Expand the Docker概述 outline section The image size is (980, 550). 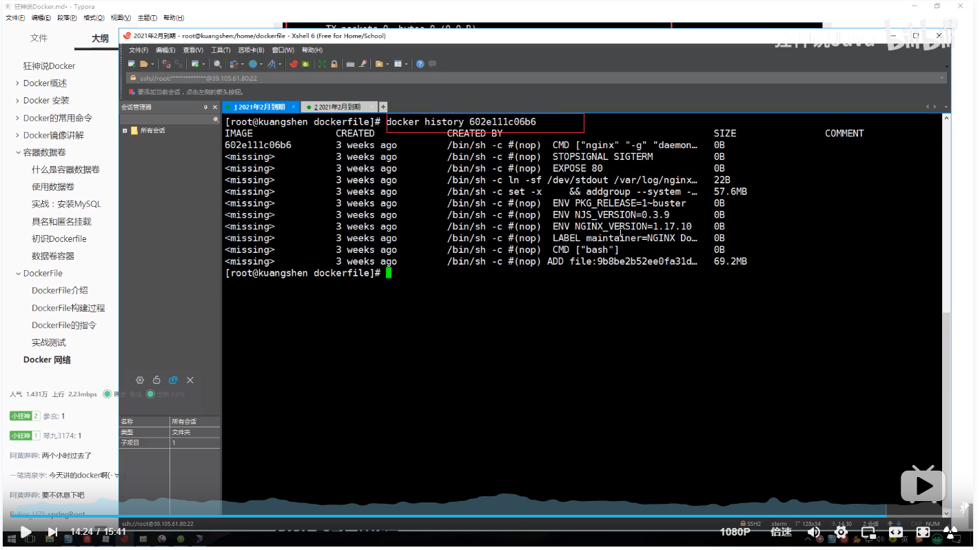17,83
